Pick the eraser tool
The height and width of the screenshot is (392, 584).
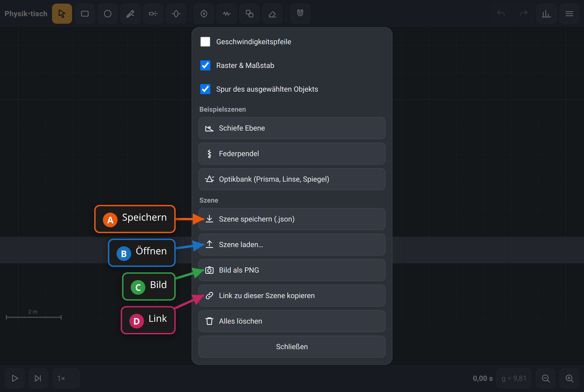(272, 14)
